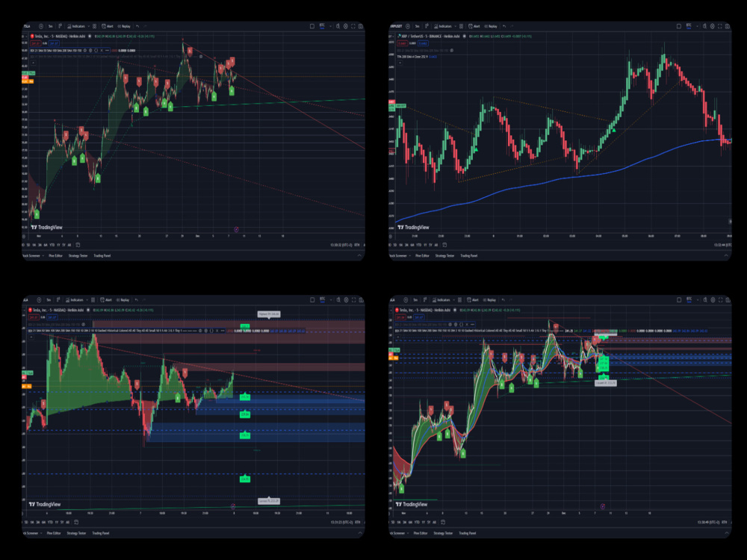Take a snapshot with the camera icon in the bottom-left chart
The height and width of the screenshot is (560, 747).
pyautogui.click(x=361, y=300)
